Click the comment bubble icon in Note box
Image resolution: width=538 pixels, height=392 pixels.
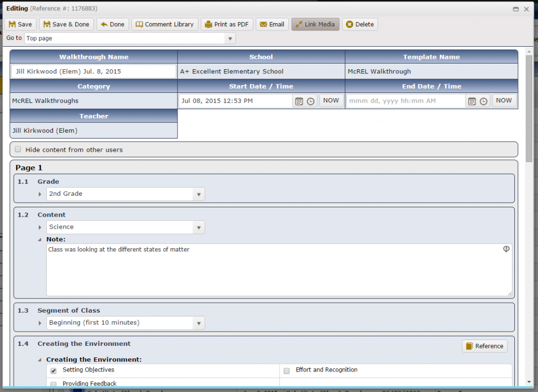pyautogui.click(x=506, y=249)
